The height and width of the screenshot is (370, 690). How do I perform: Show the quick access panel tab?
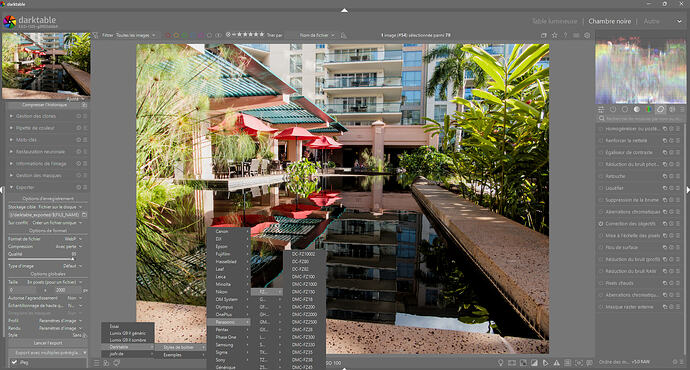[601, 110]
